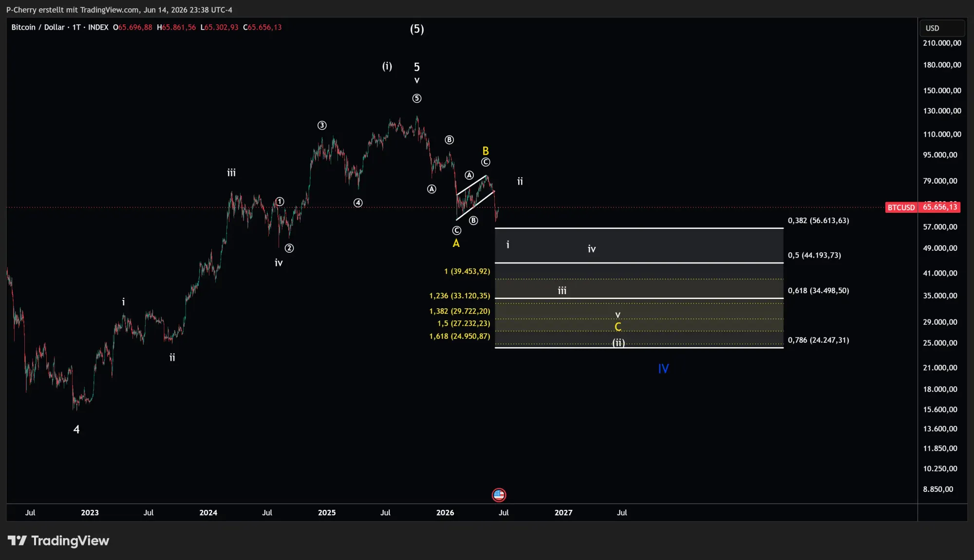Click the wave 4 label at the low
Viewport: 974px width, 560px height.
tap(76, 429)
